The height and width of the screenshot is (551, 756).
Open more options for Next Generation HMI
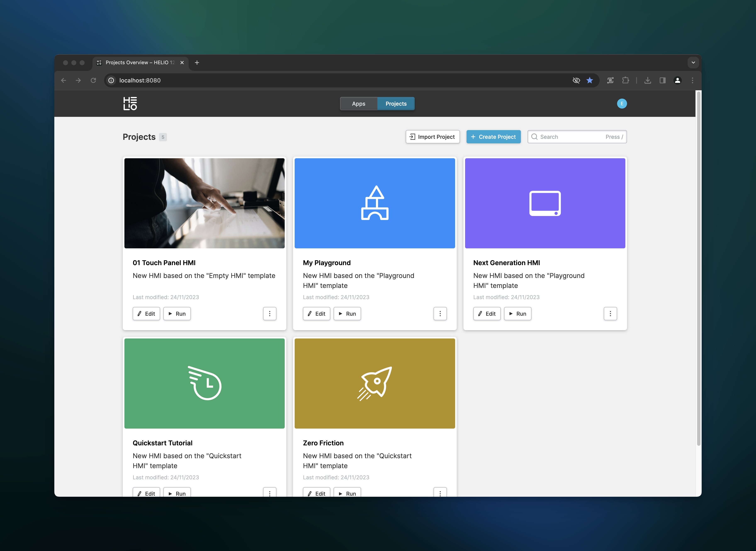pyautogui.click(x=610, y=314)
